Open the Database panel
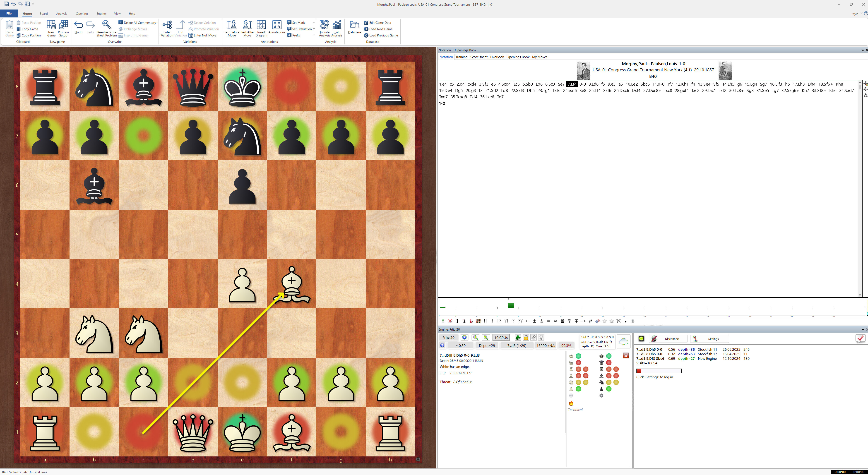 tap(354, 28)
